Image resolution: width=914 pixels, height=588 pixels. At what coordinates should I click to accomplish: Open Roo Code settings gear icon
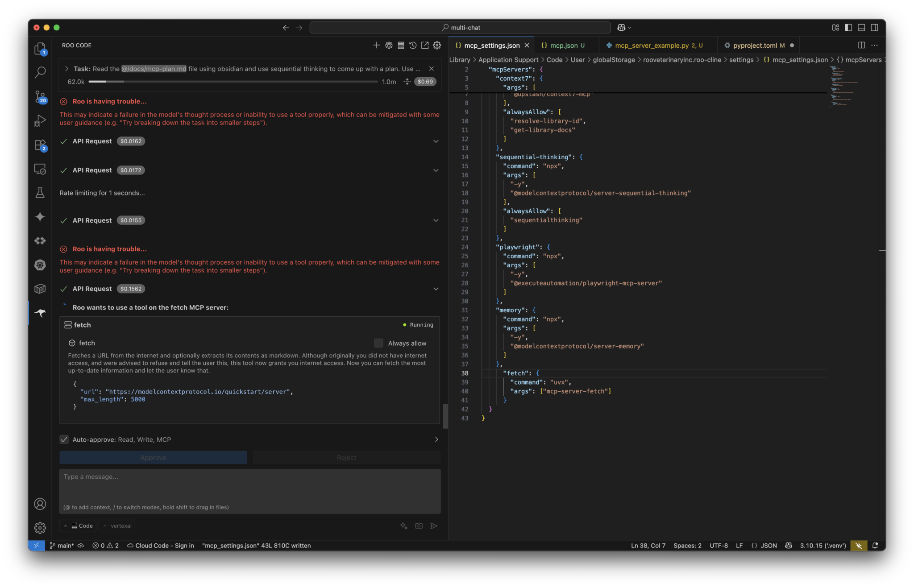437,45
